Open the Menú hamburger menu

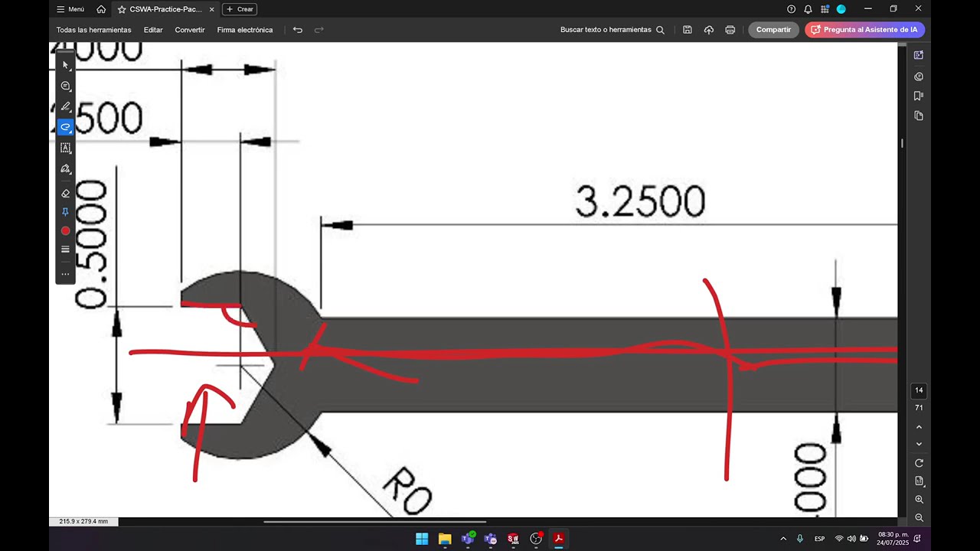click(x=70, y=9)
